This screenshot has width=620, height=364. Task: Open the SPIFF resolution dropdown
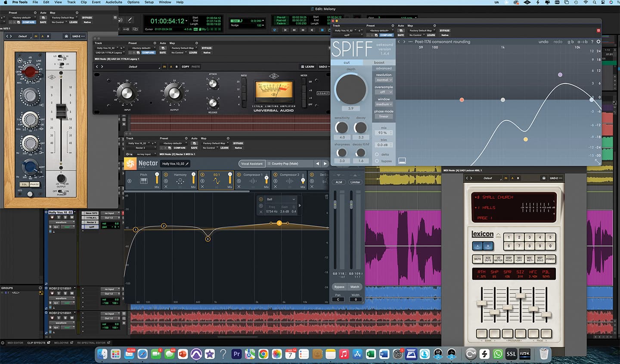(x=384, y=80)
